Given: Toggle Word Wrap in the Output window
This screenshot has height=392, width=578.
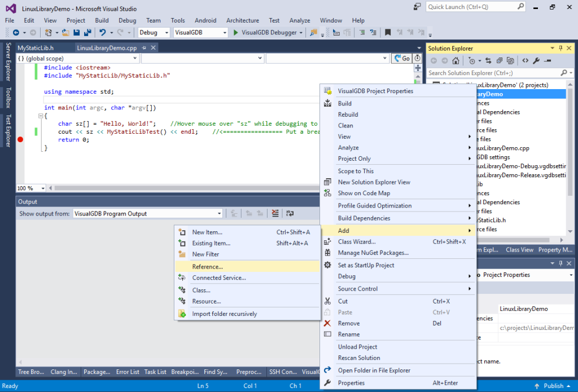Looking at the screenshot, I should pos(289,213).
